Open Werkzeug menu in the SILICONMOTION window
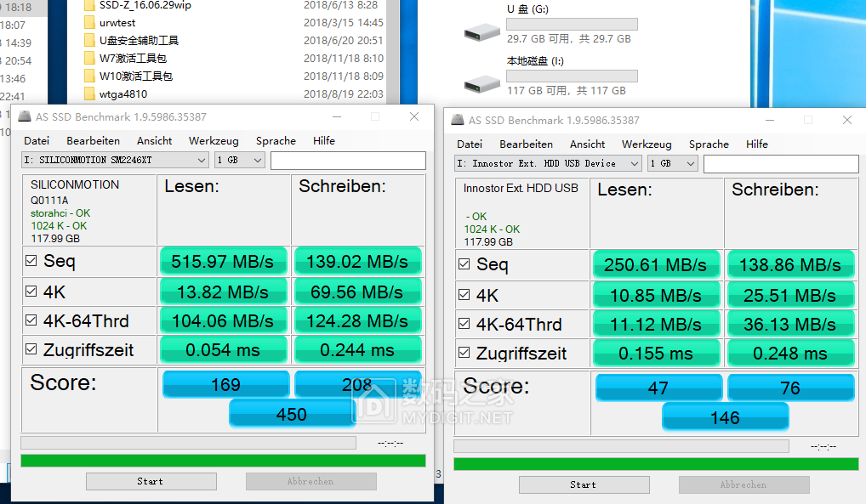The height and width of the screenshot is (504, 866). (214, 141)
